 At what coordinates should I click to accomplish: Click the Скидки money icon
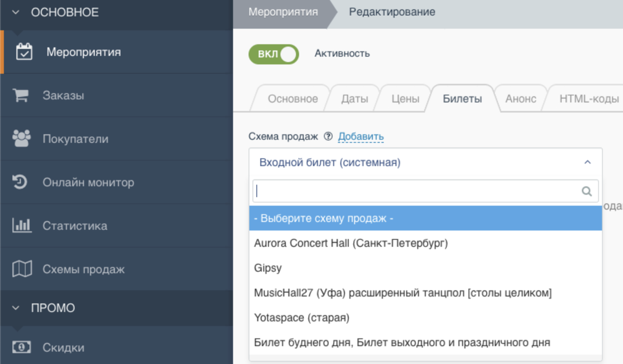click(x=21, y=347)
